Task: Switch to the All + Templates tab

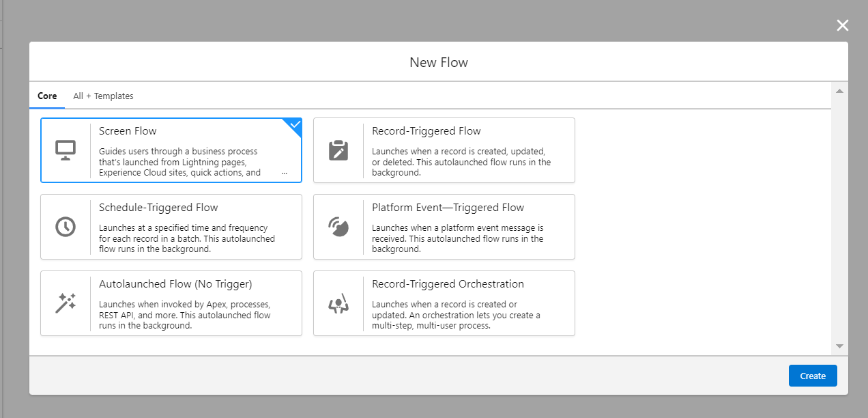Action: pos(103,96)
